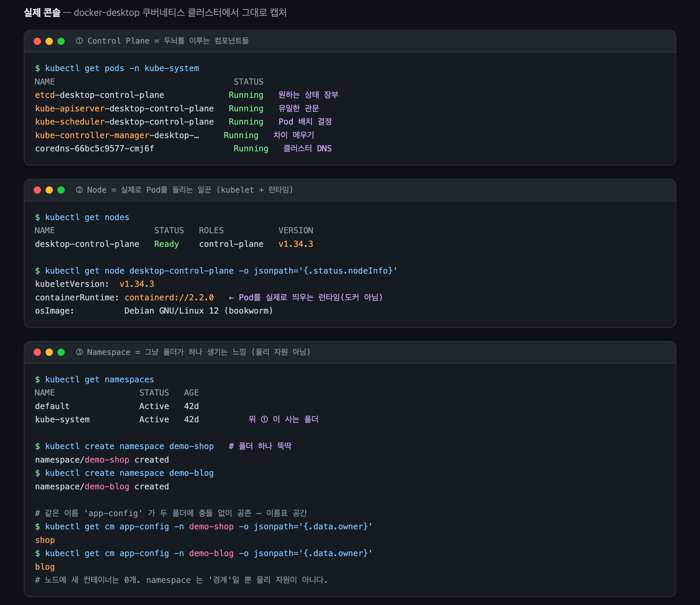Click the '③ Namespace' terminal title

(x=193, y=352)
